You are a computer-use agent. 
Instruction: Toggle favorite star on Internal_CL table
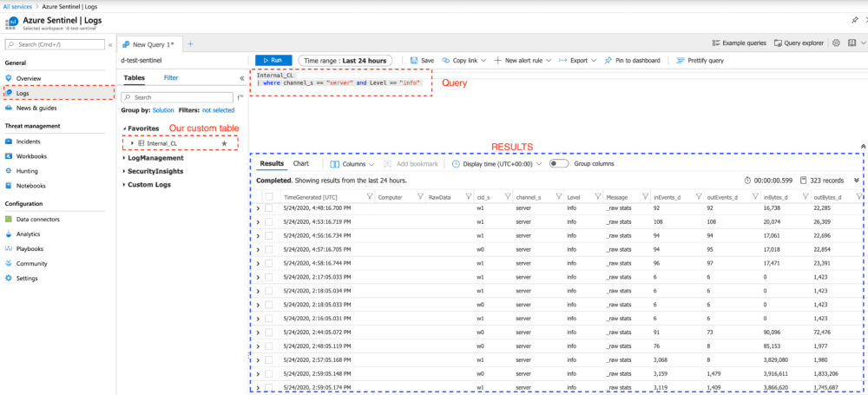point(224,143)
